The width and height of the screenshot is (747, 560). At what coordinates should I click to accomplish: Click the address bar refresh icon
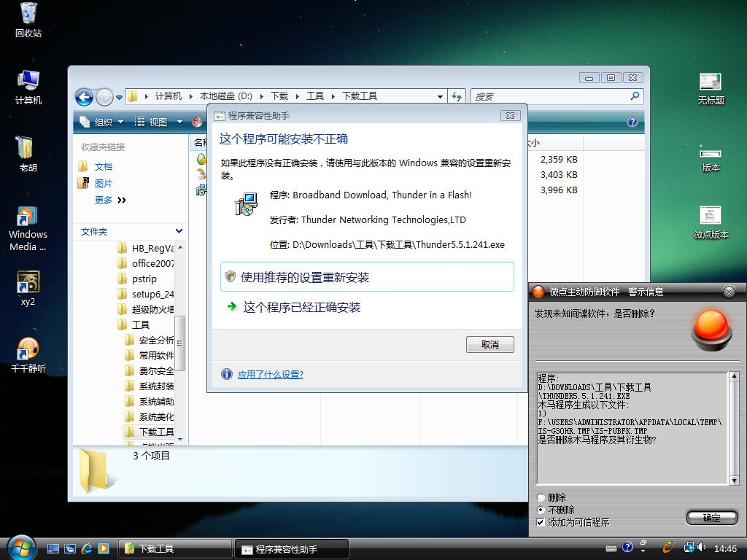click(x=457, y=96)
